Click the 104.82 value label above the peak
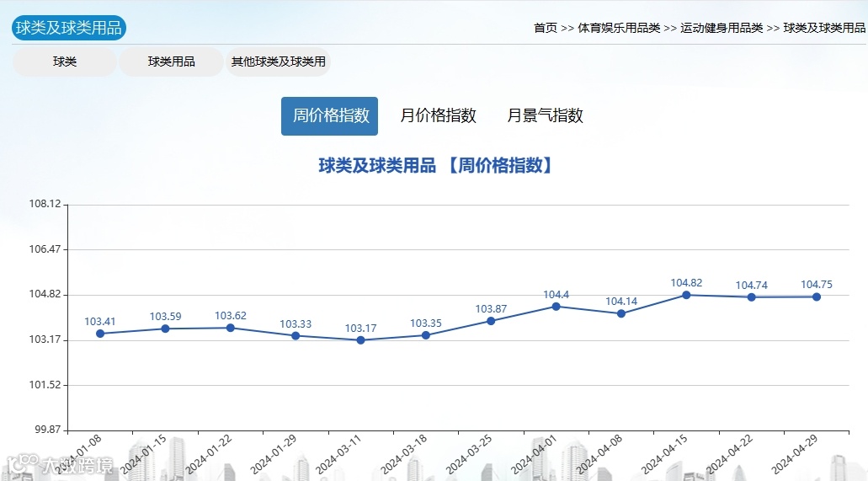 click(686, 283)
